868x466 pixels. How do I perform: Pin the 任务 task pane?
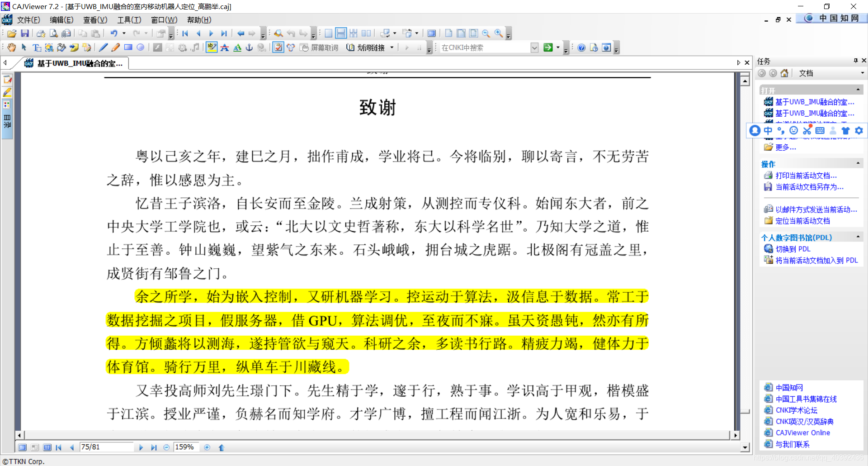[x=855, y=61]
